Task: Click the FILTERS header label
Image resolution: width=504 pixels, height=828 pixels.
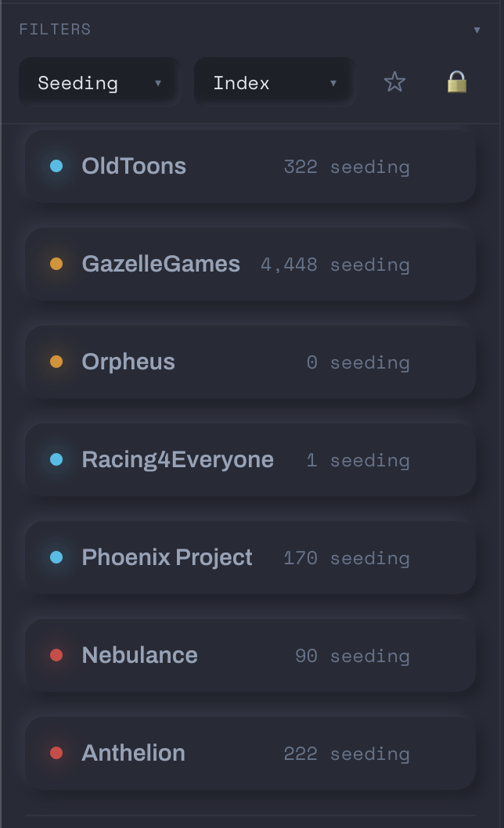Action: [x=54, y=29]
